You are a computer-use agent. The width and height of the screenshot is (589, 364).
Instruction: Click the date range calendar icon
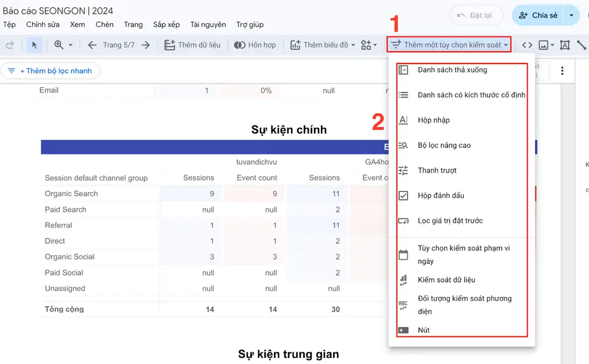coord(403,254)
